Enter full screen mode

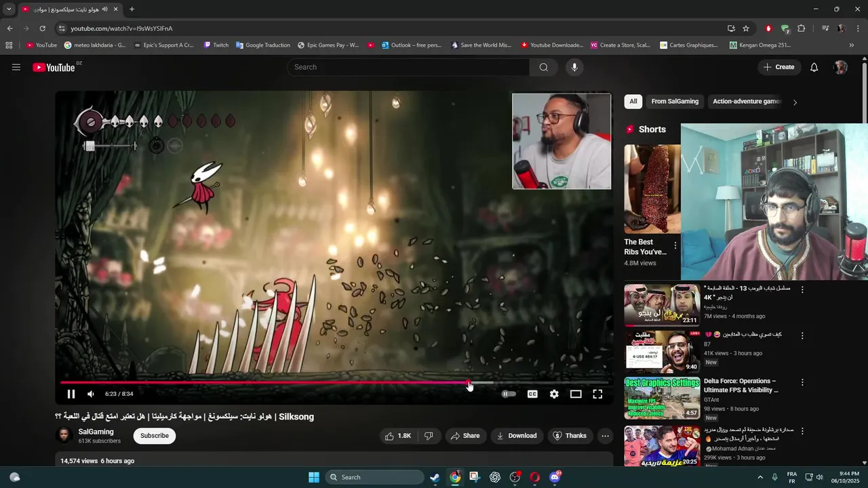(597, 394)
